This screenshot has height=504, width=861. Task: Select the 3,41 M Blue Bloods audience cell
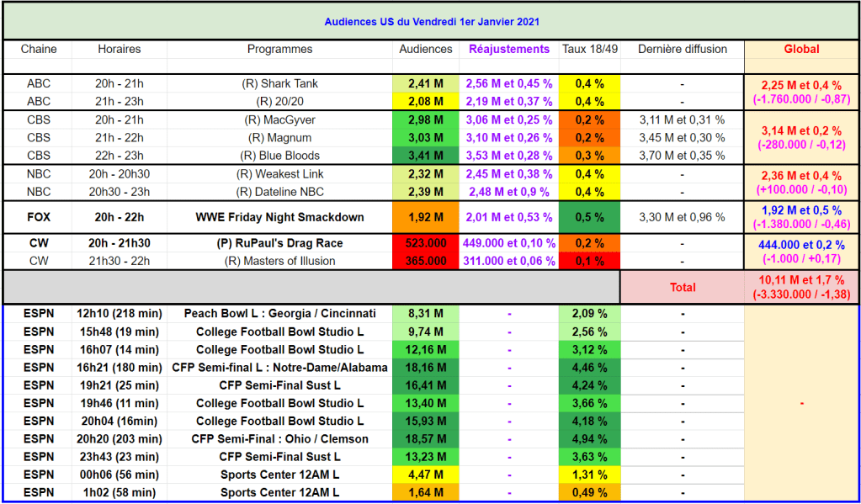[x=425, y=155]
